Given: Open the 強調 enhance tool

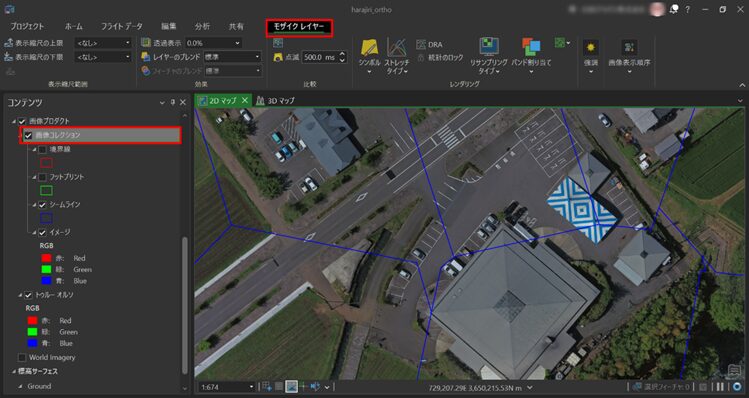Looking at the screenshot, I should 591,55.
